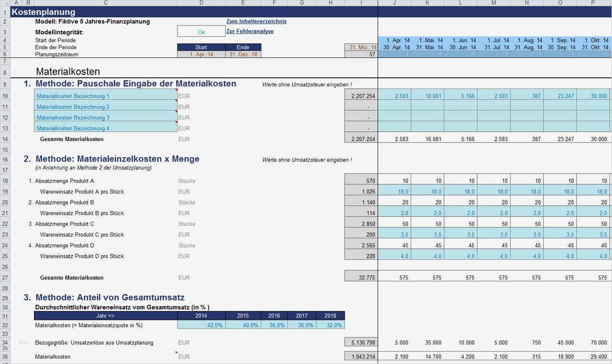Select row 32 by its row number
The width and height of the screenshot is (612, 364).
(5, 325)
